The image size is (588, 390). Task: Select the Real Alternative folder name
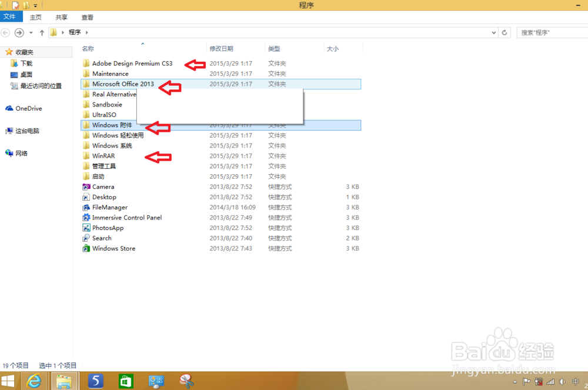point(114,94)
